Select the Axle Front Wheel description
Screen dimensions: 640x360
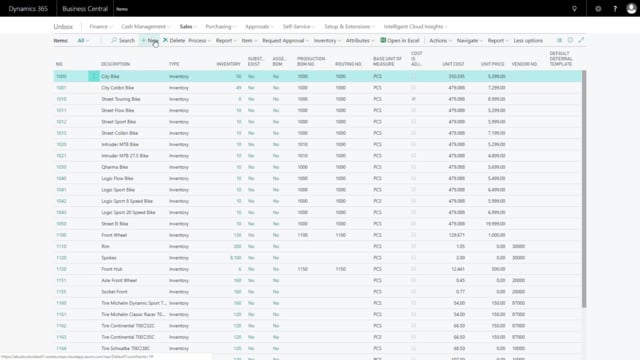point(119,280)
